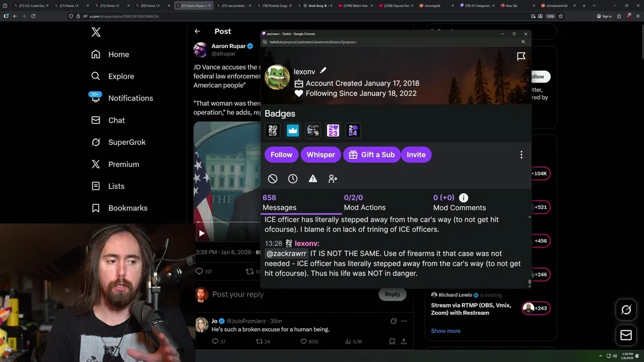The width and height of the screenshot is (644, 362).
Task: Click browser Sign in button
Action: click(604, 16)
